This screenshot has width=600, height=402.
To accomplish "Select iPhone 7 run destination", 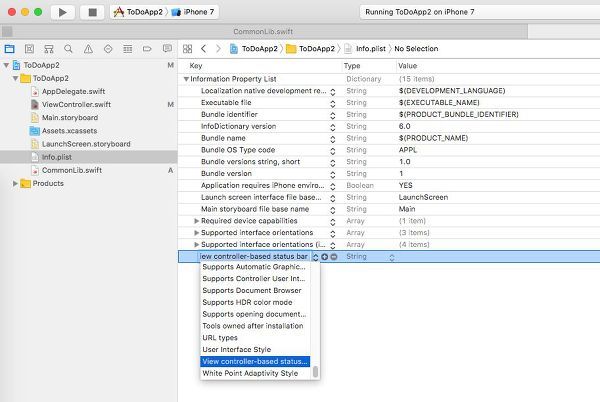I will click(193, 12).
